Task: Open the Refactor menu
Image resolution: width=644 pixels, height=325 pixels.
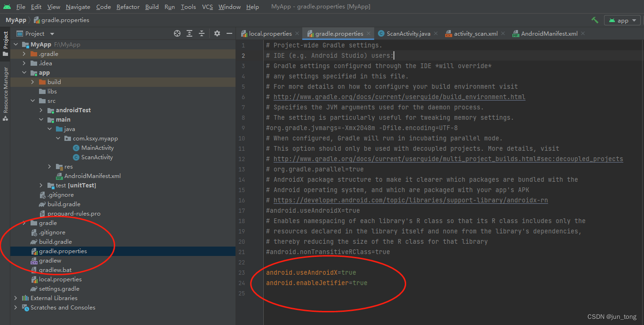Action: tap(128, 7)
